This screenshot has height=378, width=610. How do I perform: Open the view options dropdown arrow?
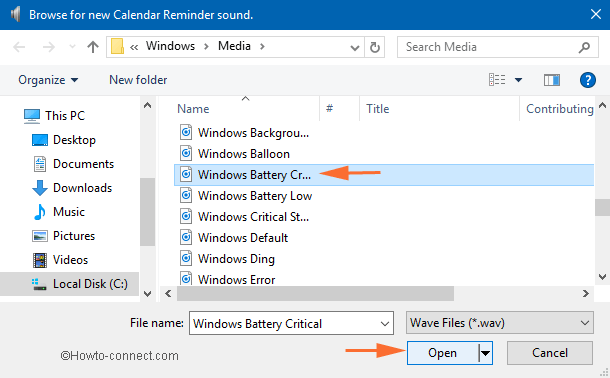518,80
